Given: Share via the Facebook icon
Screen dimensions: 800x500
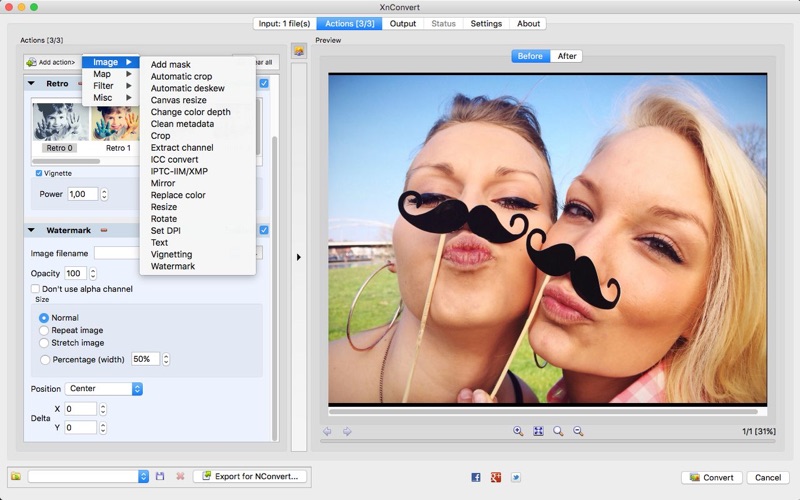Looking at the screenshot, I should (x=476, y=478).
